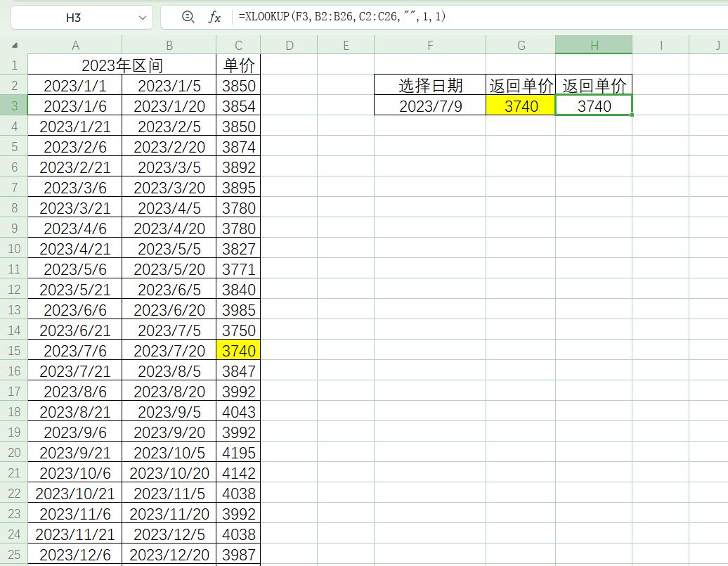The image size is (728, 566).
Task: Click cell with date 2023/12/5
Action: pos(169,534)
